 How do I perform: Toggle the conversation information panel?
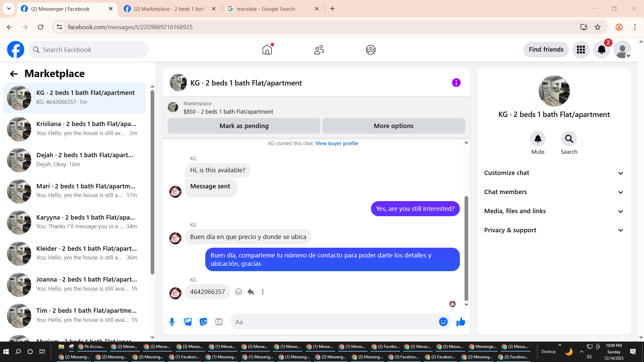tap(456, 83)
